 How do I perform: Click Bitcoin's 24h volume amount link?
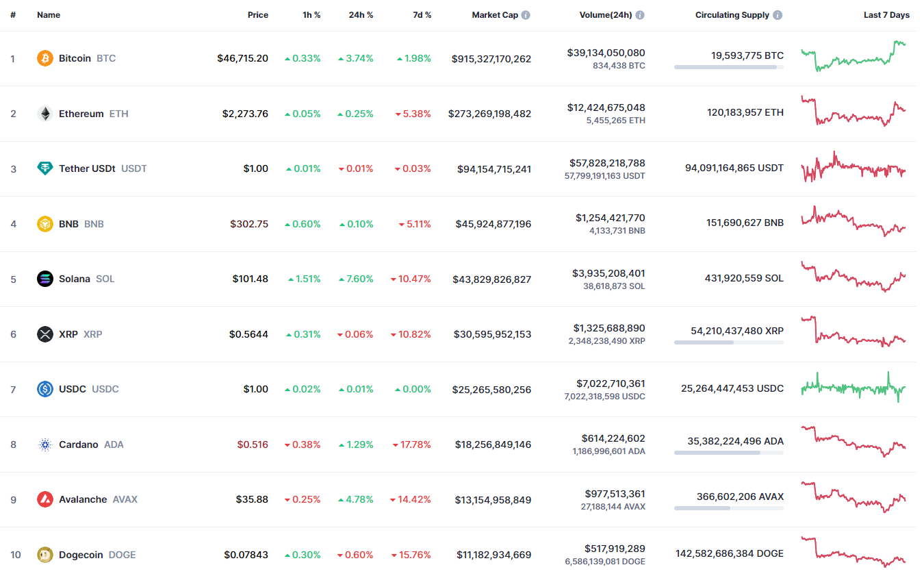tap(606, 53)
